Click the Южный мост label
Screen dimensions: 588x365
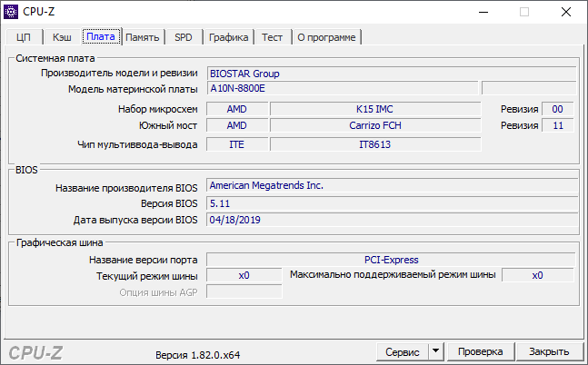click(168, 125)
